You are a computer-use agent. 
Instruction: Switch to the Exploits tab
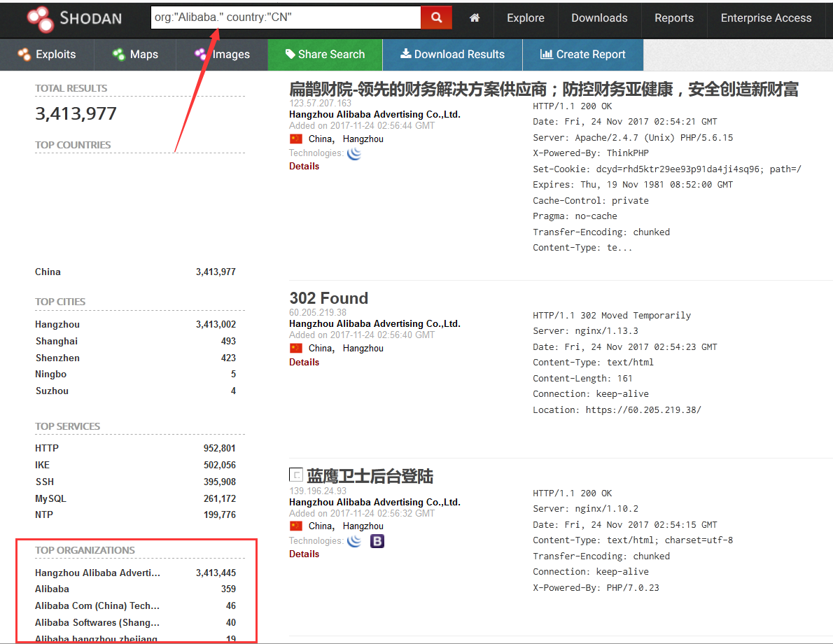click(x=47, y=54)
